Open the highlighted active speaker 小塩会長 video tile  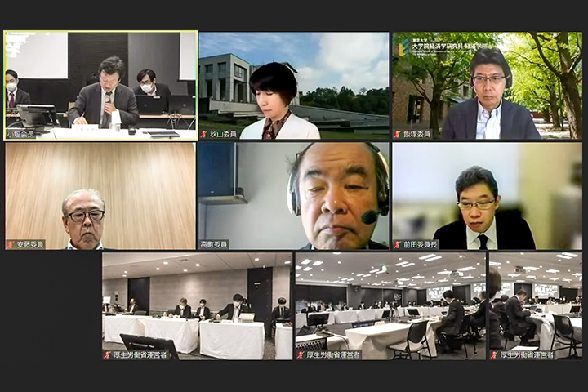100,86
